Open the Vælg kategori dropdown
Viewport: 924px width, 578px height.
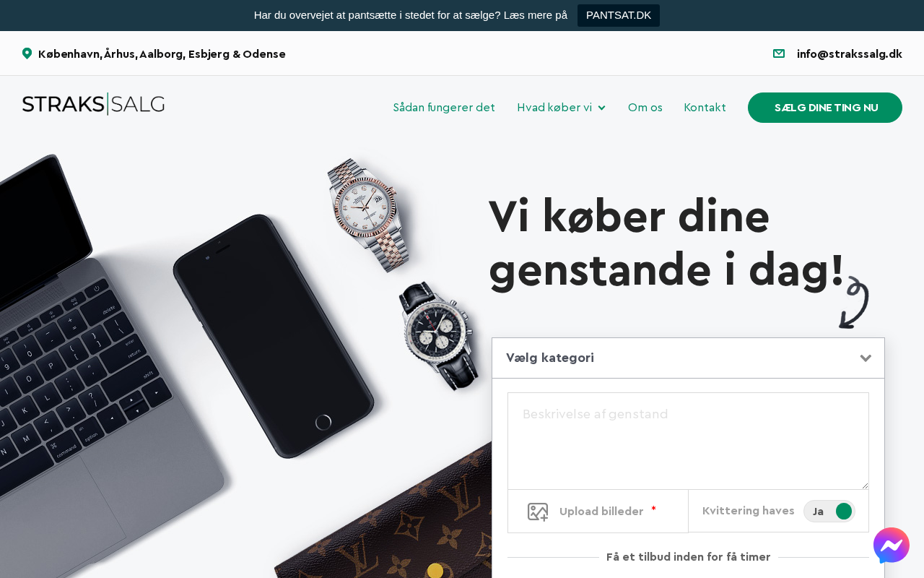[x=688, y=358]
